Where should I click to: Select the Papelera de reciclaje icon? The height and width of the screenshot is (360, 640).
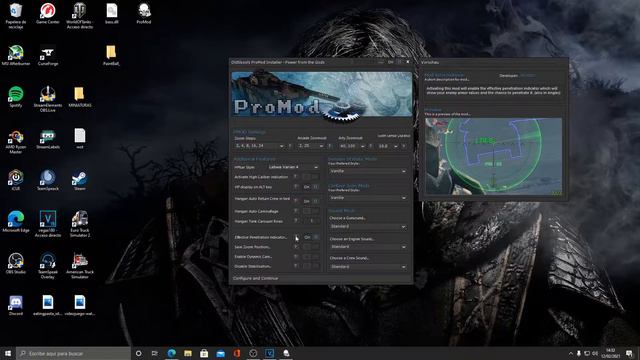[x=16, y=16]
